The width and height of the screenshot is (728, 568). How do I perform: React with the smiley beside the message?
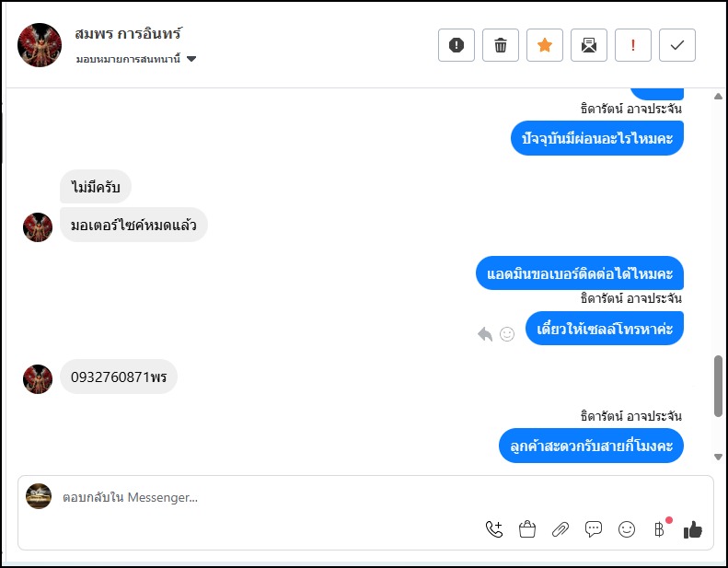click(507, 334)
